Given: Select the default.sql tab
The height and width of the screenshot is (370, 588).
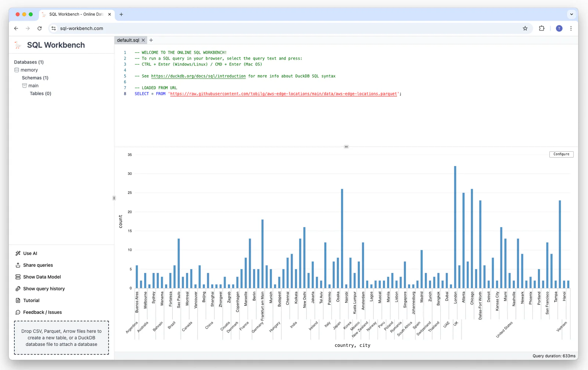Looking at the screenshot, I should click(x=128, y=40).
